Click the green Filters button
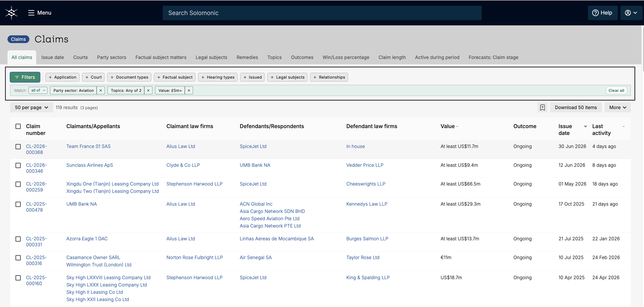The width and height of the screenshot is (644, 307). [x=25, y=77]
